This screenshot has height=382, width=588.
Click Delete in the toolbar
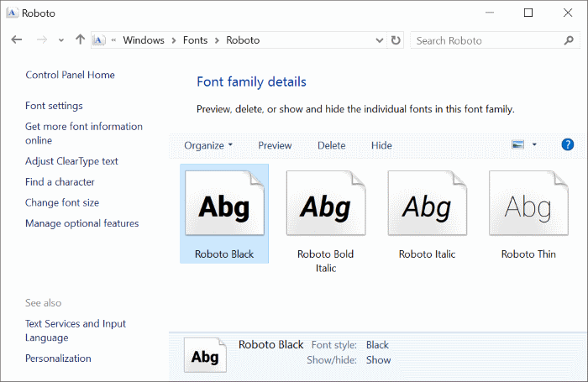coord(332,145)
